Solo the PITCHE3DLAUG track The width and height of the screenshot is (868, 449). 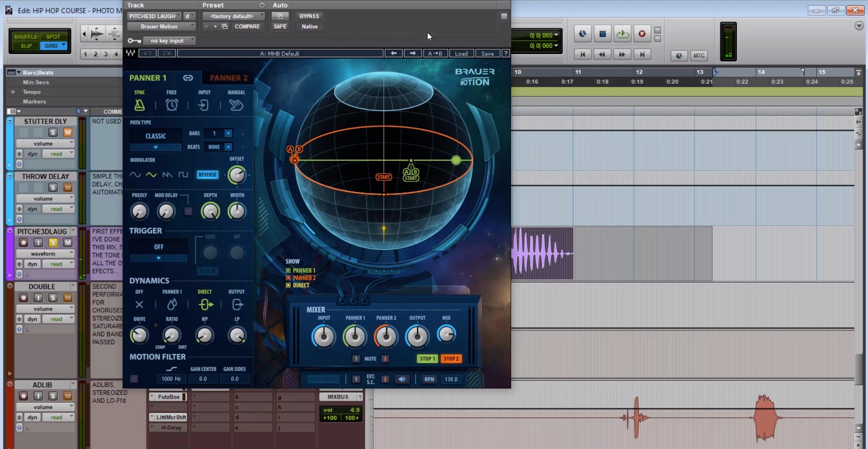[53, 243]
